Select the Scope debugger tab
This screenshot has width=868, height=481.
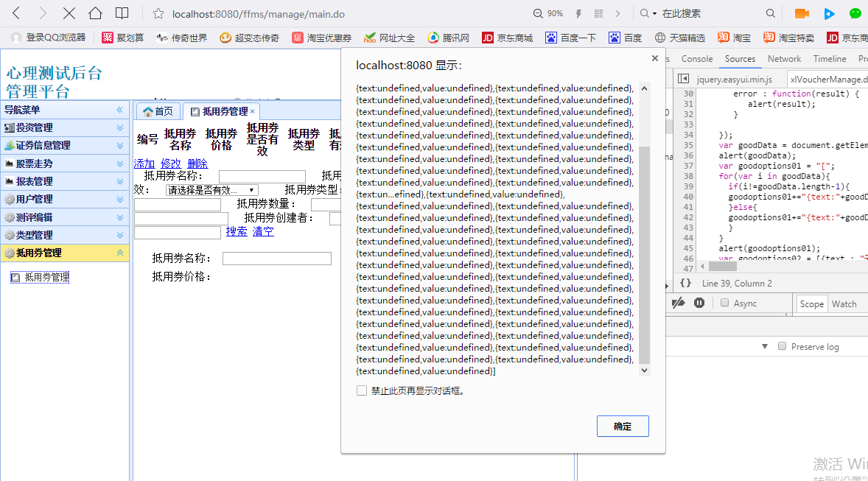811,304
